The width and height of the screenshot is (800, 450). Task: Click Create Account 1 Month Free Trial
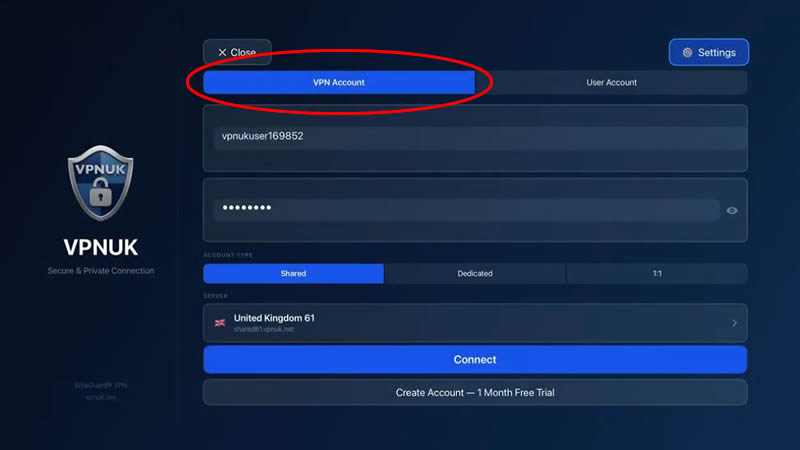[475, 392]
